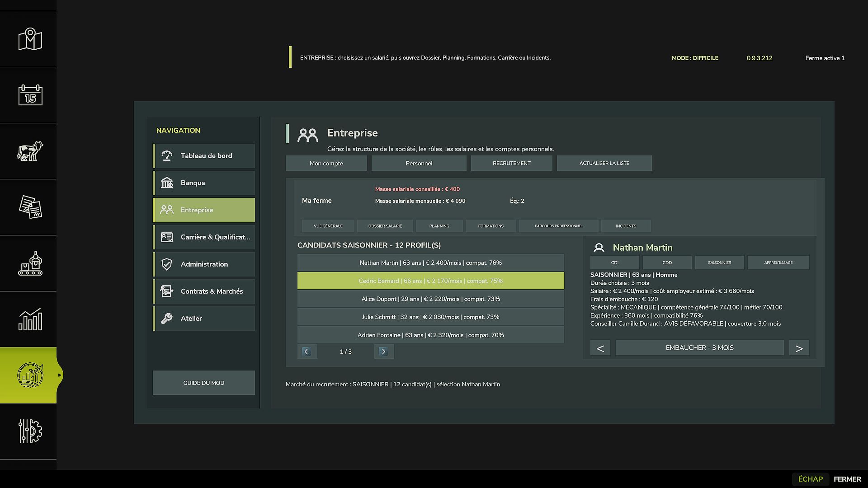Image resolution: width=868 pixels, height=488 pixels.
Task: Select candidate Adrien Fontaine row
Action: pos(431,335)
